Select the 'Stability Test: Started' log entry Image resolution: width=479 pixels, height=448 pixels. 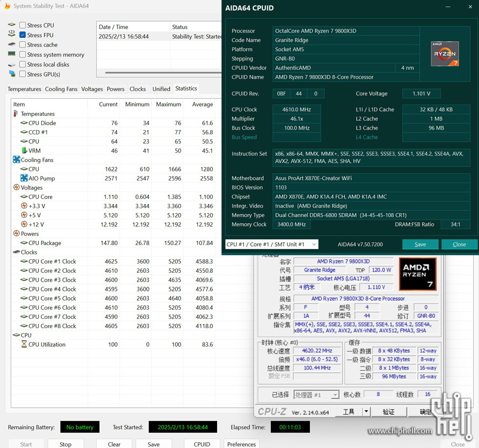click(159, 36)
